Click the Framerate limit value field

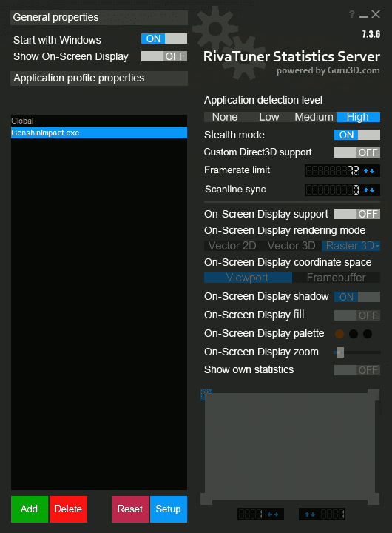(333, 171)
